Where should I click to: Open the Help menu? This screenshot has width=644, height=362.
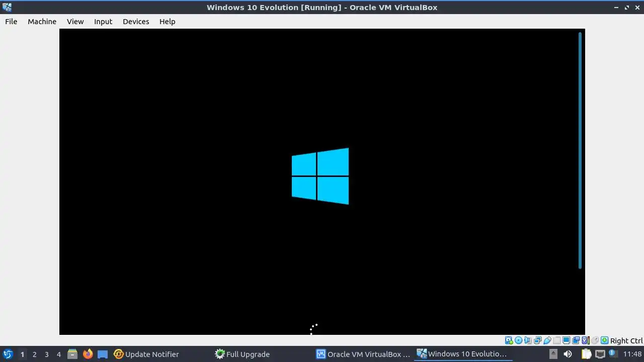pyautogui.click(x=167, y=22)
